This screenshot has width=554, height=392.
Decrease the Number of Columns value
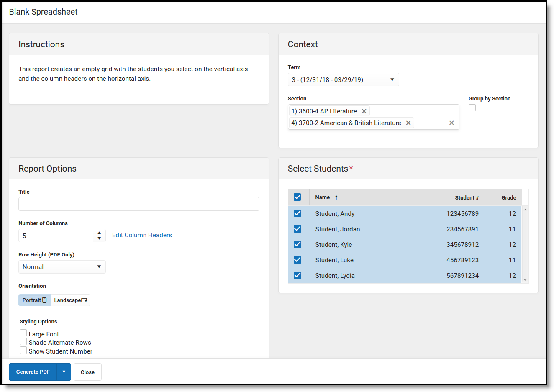[99, 238]
